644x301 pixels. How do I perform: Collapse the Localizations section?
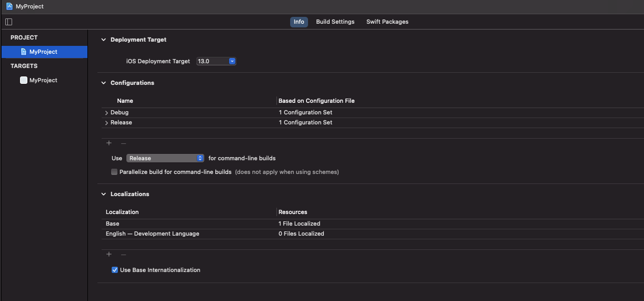tap(104, 194)
